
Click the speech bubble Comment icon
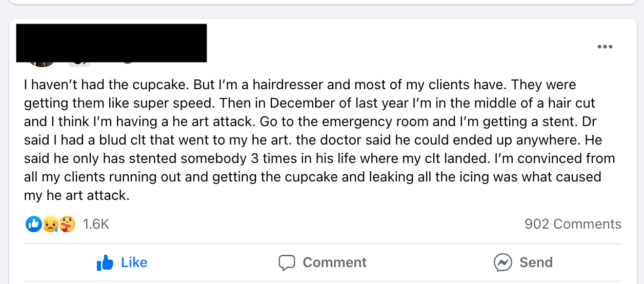click(x=287, y=263)
